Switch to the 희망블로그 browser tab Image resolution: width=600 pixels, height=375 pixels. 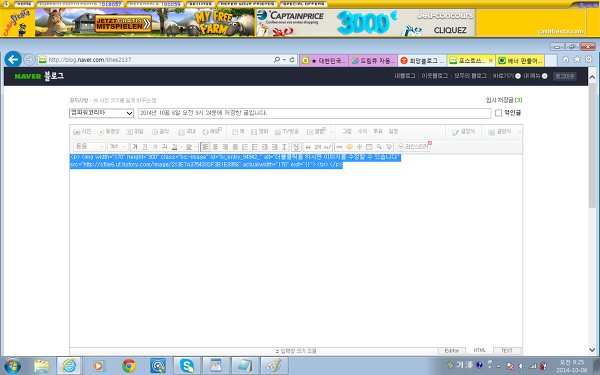(422, 60)
